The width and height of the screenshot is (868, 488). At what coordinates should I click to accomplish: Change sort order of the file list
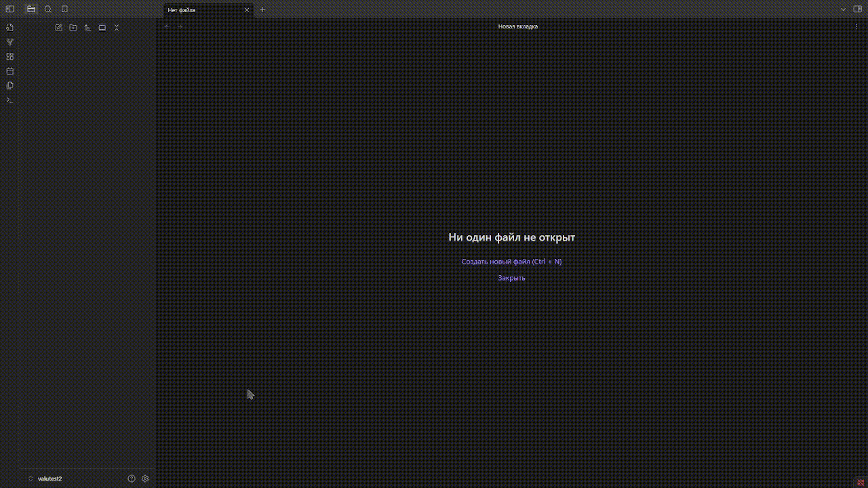point(87,27)
